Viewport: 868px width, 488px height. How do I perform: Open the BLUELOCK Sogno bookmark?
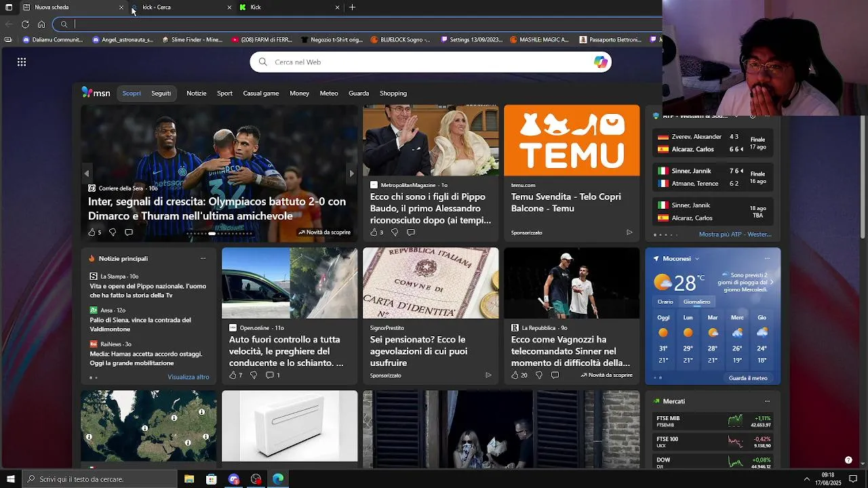tap(400, 40)
